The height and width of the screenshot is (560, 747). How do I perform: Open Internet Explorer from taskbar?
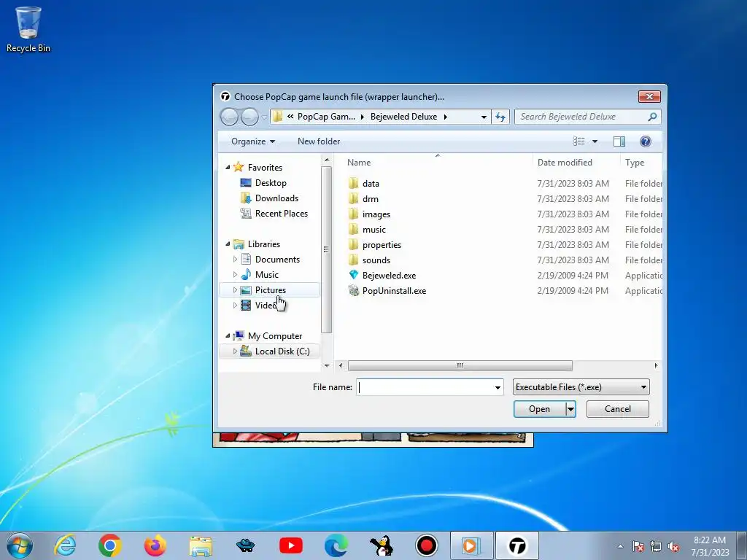[65, 545]
